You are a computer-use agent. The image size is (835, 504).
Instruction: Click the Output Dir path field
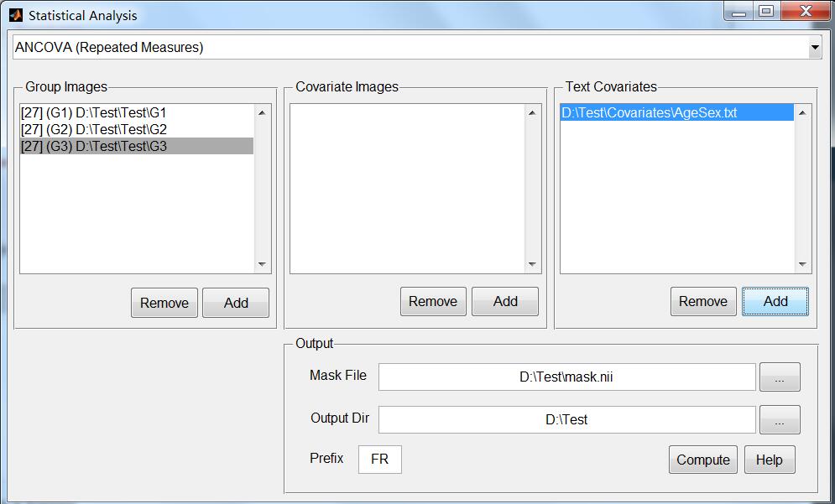coord(566,419)
